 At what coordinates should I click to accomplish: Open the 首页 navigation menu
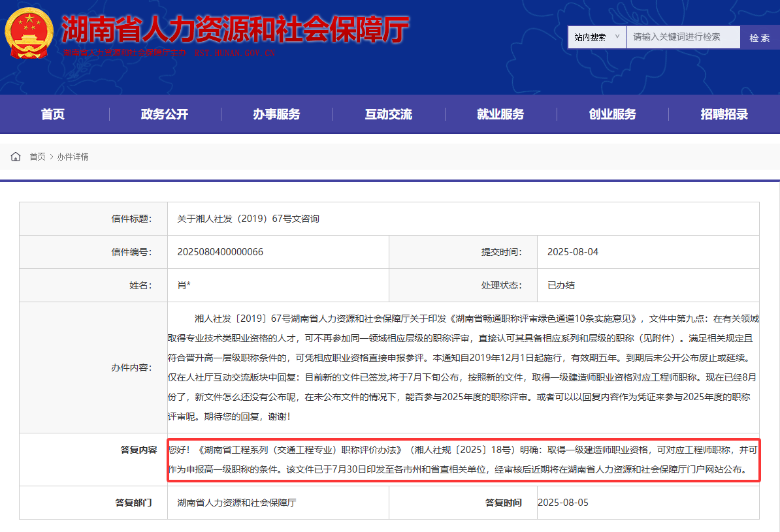[x=53, y=114]
